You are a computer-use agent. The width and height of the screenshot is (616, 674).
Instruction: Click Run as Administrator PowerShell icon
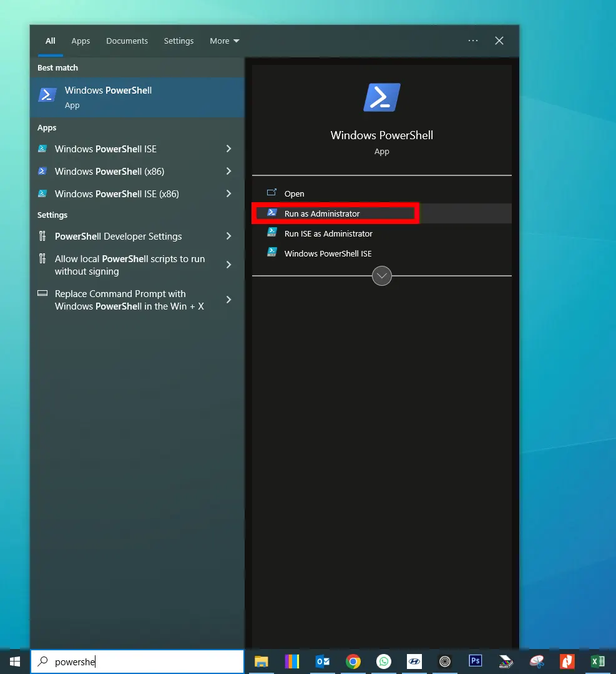(271, 213)
